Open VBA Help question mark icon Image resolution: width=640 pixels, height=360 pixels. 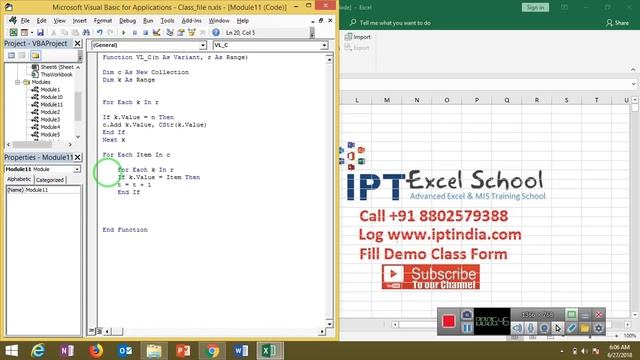pyautogui.click(x=216, y=32)
